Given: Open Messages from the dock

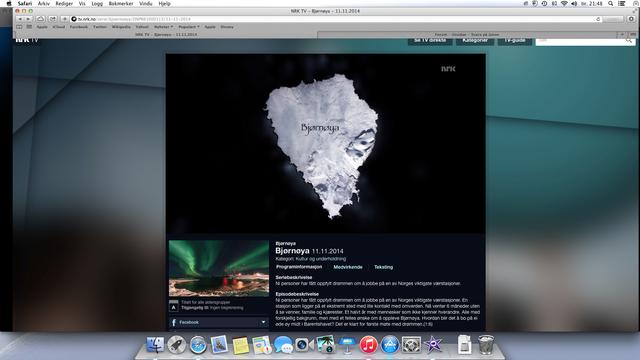Looking at the screenshot, I should click(283, 345).
